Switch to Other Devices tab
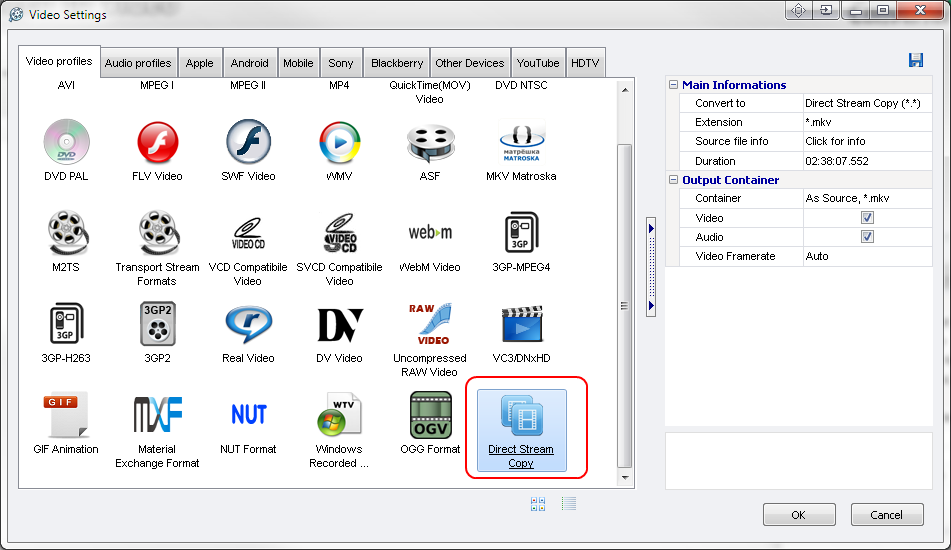This screenshot has height=550, width=951. (470, 63)
